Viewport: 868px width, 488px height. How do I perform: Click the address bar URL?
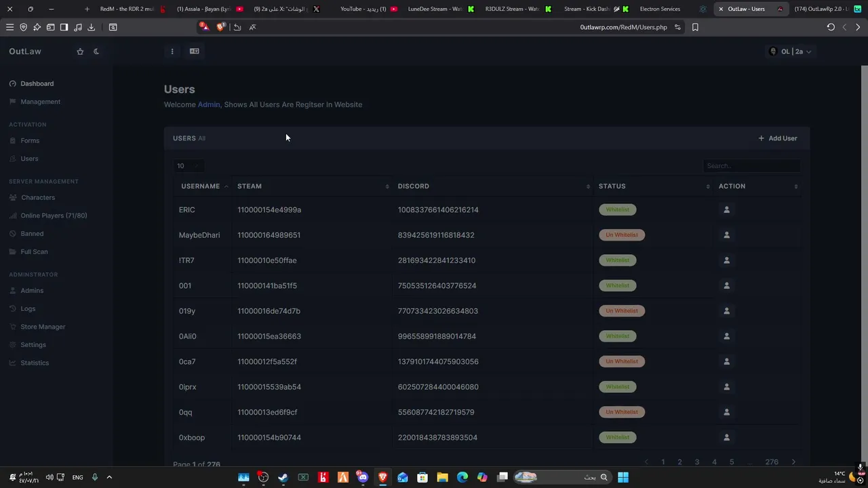pos(623,27)
